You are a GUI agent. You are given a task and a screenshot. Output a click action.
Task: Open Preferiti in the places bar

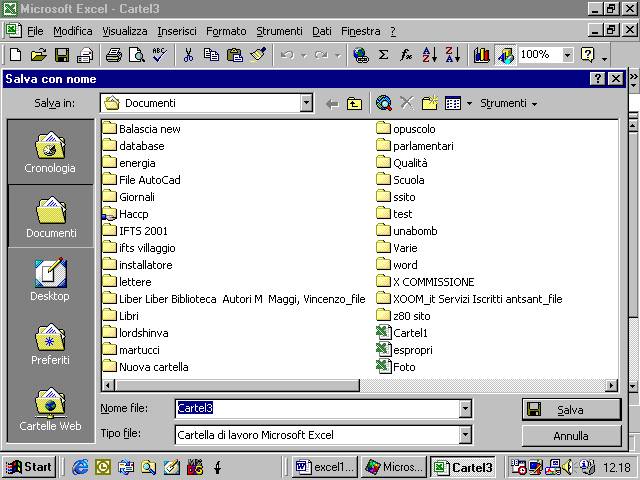click(x=50, y=345)
